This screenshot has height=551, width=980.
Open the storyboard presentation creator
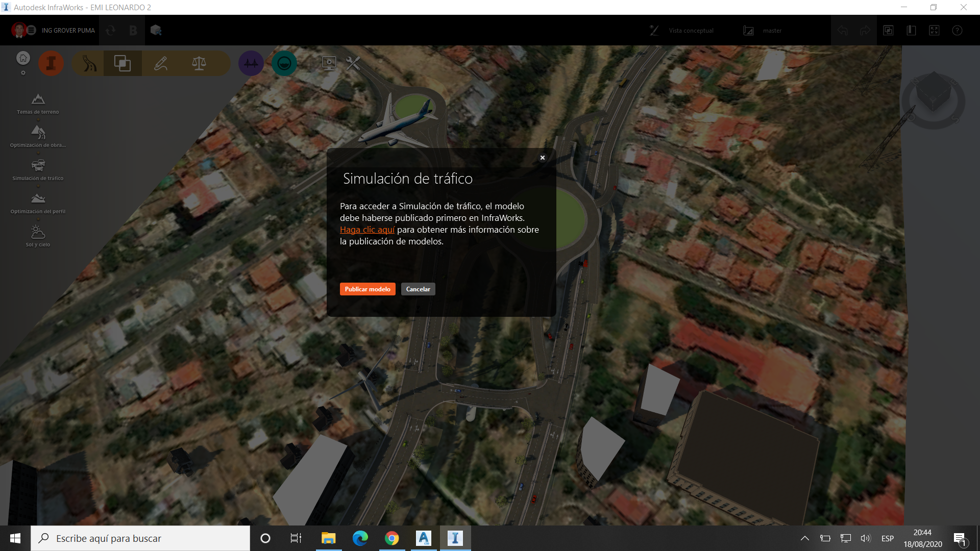pos(328,63)
